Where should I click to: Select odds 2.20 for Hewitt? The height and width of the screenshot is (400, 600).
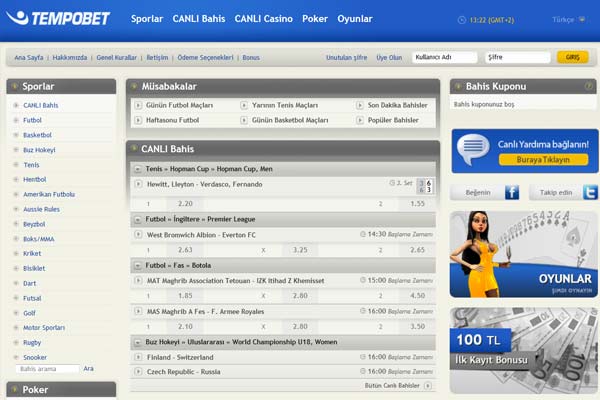point(185,204)
